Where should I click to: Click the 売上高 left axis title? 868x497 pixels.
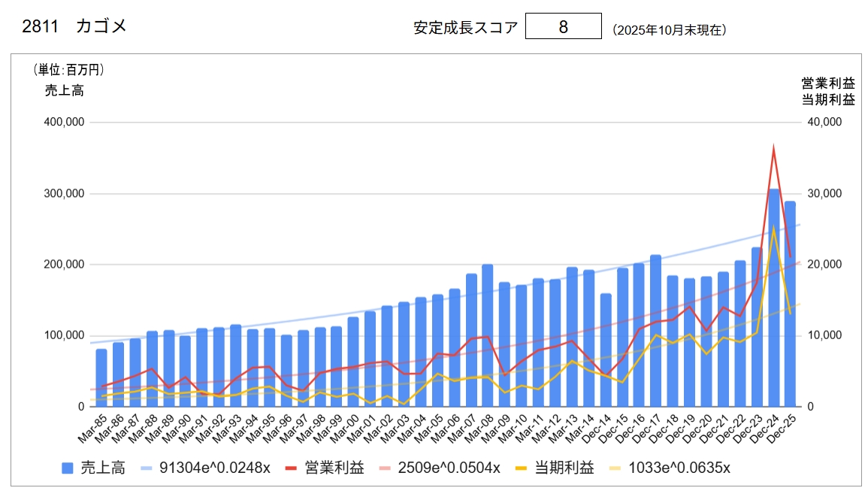pos(64,91)
